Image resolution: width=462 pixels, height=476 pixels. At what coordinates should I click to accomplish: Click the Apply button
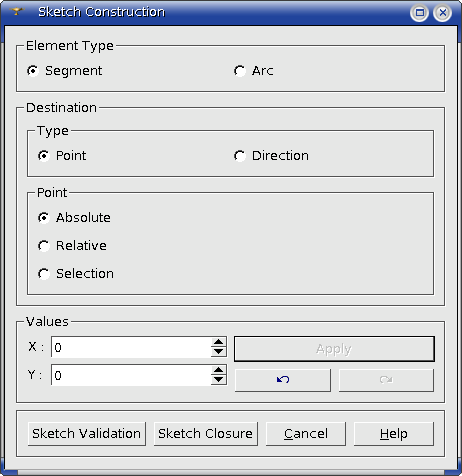click(x=334, y=349)
